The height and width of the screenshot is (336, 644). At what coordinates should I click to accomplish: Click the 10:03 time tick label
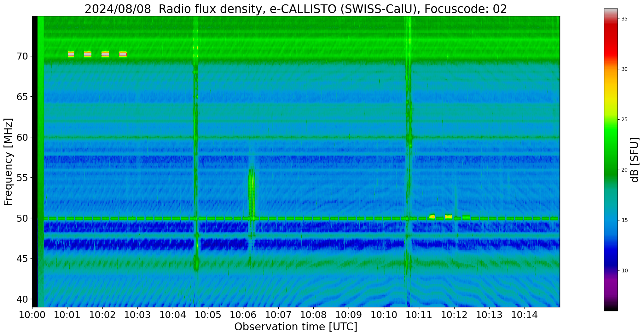coord(138,315)
